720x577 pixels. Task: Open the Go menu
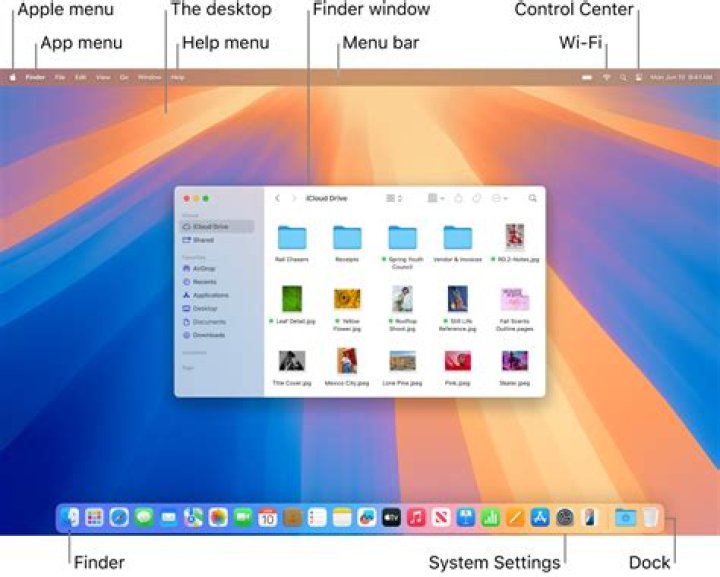point(124,78)
